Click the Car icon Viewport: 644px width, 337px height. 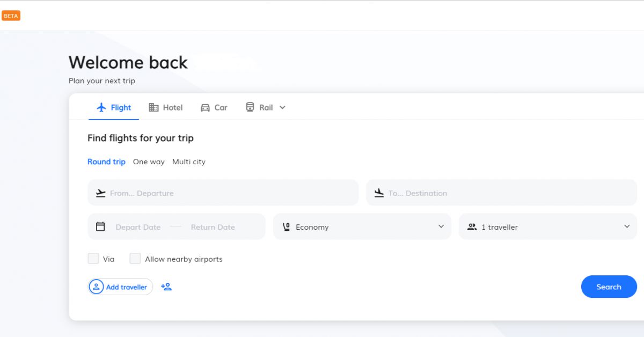point(205,107)
